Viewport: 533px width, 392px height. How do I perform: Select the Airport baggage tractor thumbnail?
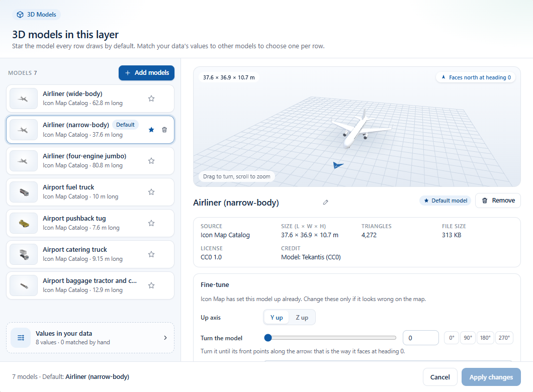[x=24, y=285]
